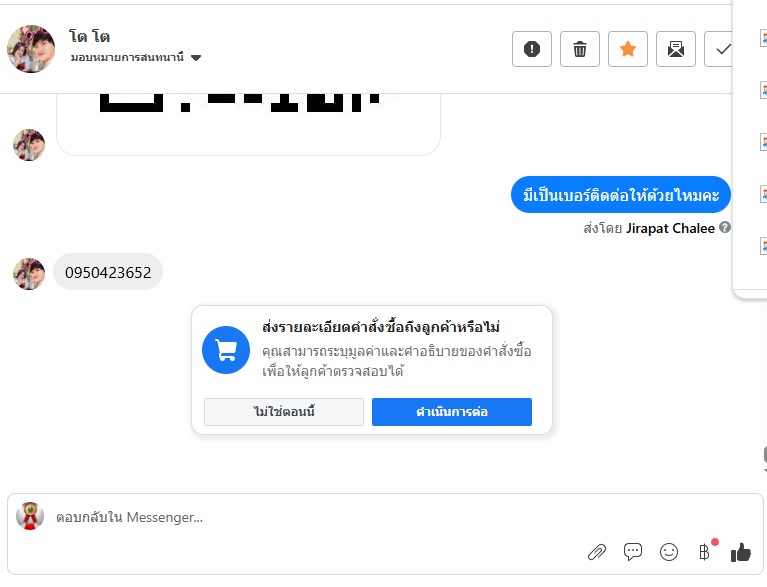The width and height of the screenshot is (767, 587).
Task: Delete conversation using trash icon
Action: [580, 49]
